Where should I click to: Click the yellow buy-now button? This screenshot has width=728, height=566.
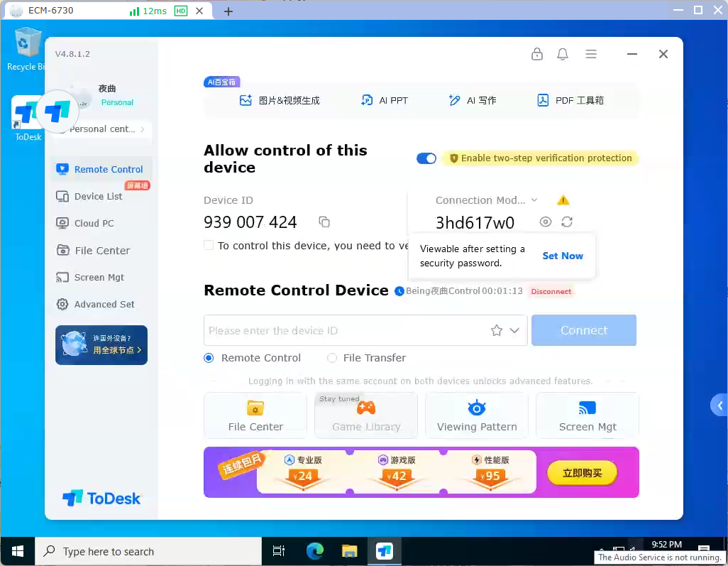(582, 473)
